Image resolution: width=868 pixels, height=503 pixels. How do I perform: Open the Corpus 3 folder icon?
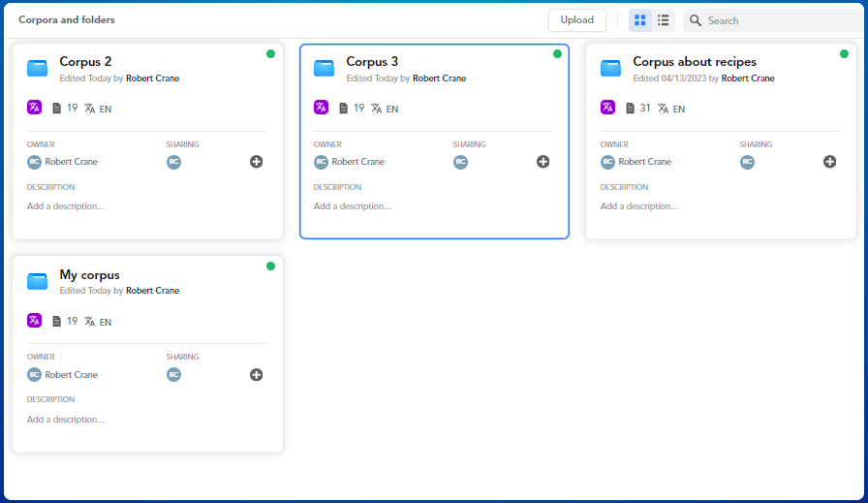click(324, 68)
